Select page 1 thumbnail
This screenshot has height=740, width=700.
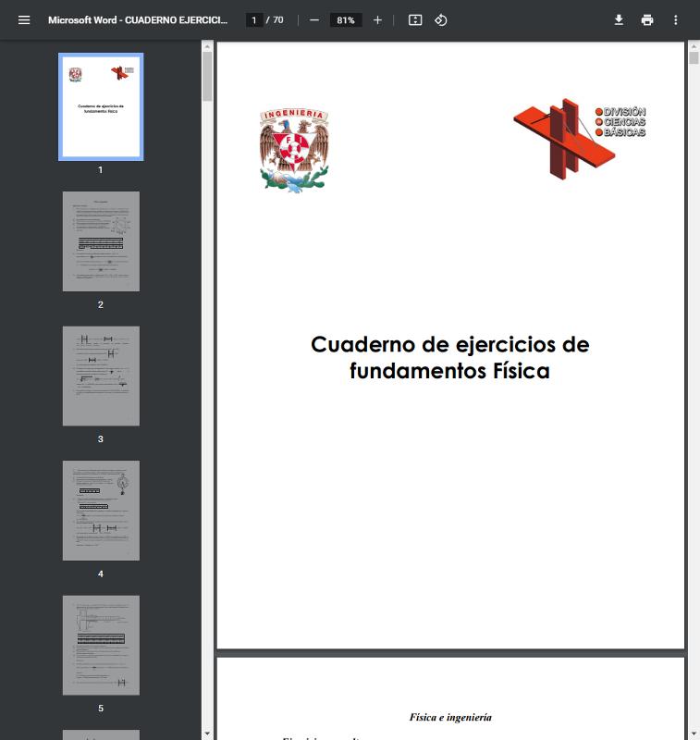pyautogui.click(x=101, y=106)
